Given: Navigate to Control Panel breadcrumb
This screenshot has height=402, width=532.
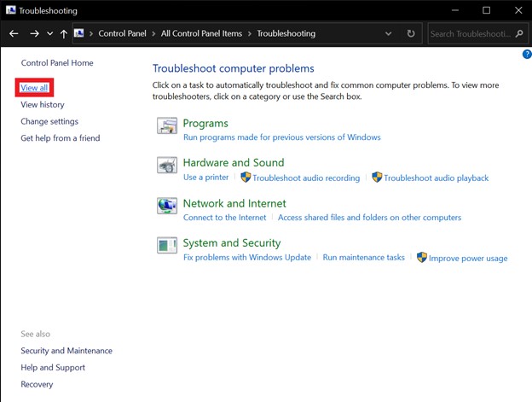Looking at the screenshot, I should (122, 33).
